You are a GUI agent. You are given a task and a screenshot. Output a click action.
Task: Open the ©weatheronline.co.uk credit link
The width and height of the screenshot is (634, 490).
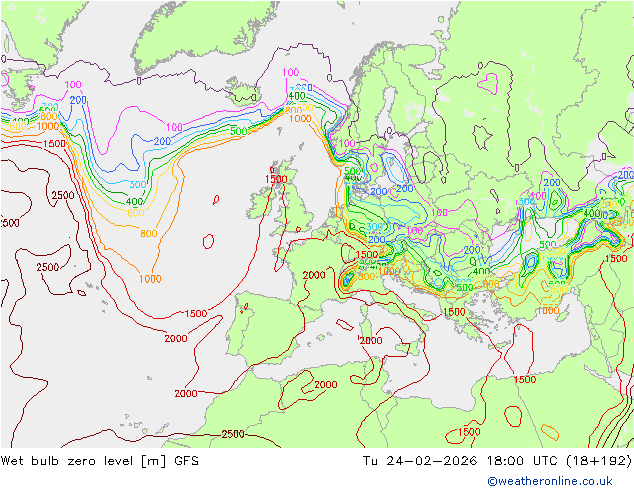point(549,481)
